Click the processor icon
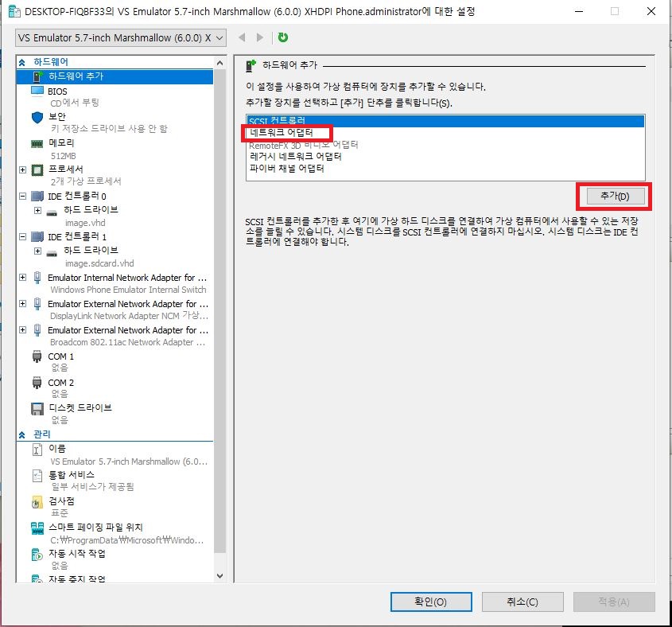The height and width of the screenshot is (627, 672). point(37,169)
